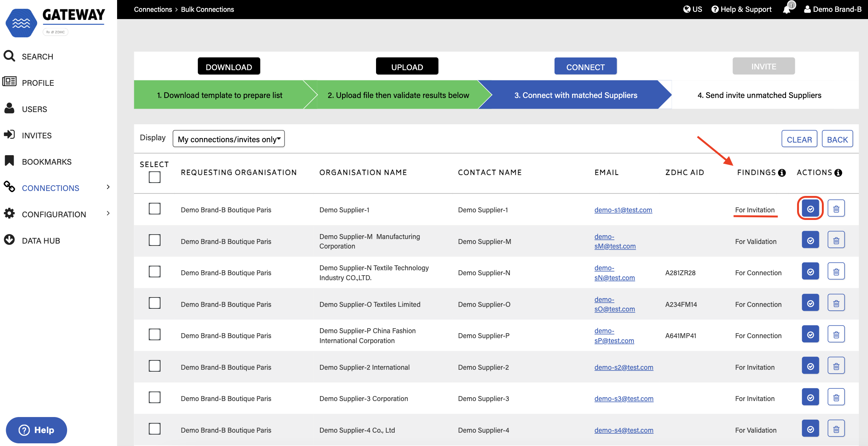Go to Bookmarks in sidebar

(x=47, y=162)
